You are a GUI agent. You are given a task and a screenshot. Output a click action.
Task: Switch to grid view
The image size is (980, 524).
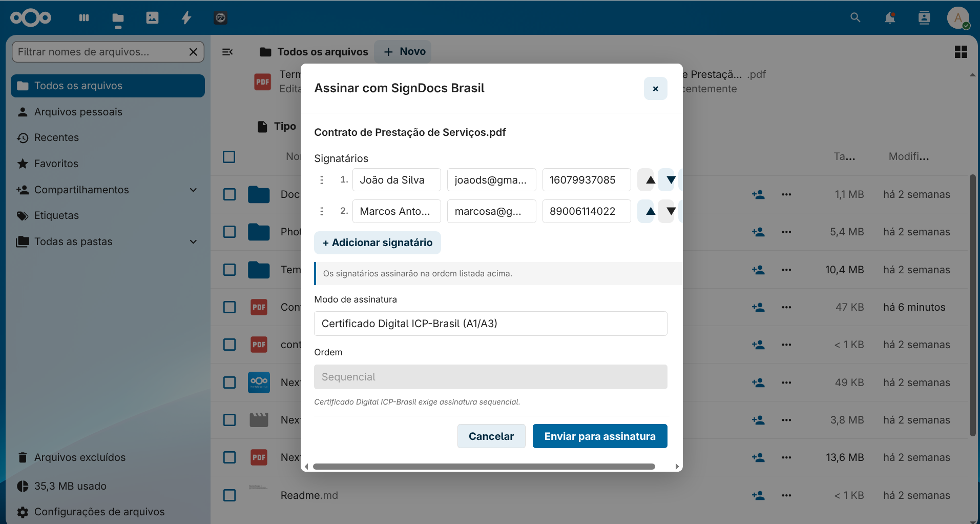click(961, 52)
